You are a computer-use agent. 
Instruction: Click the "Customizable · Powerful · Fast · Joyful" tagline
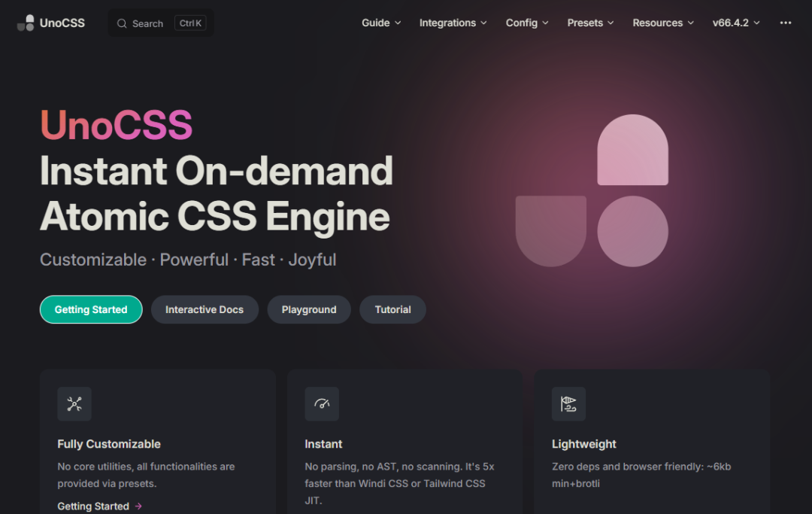(x=188, y=260)
